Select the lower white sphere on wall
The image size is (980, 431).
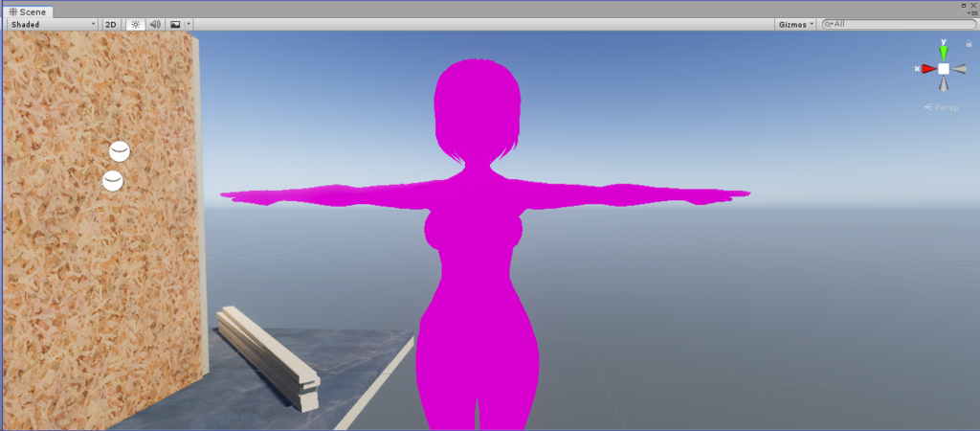pos(113,181)
